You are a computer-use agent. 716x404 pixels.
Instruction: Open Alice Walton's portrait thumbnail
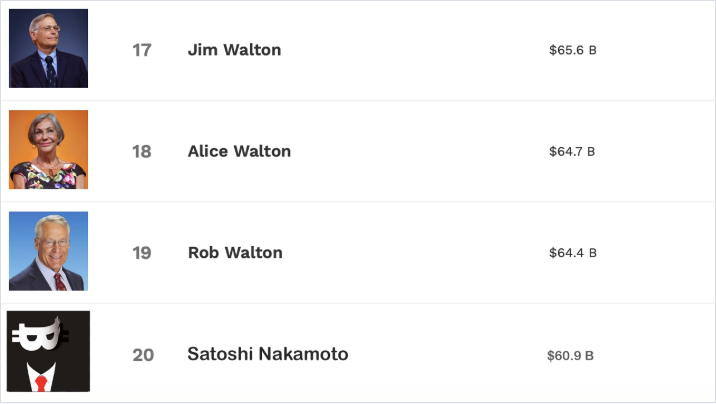coord(48,150)
